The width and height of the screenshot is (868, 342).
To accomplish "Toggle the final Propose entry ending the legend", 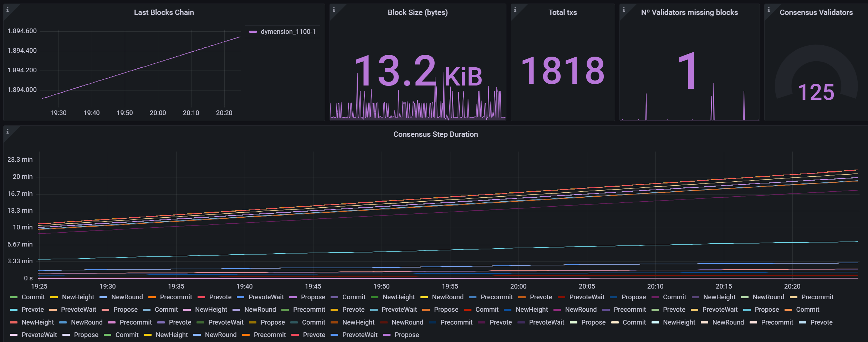I will pyautogui.click(x=407, y=335).
